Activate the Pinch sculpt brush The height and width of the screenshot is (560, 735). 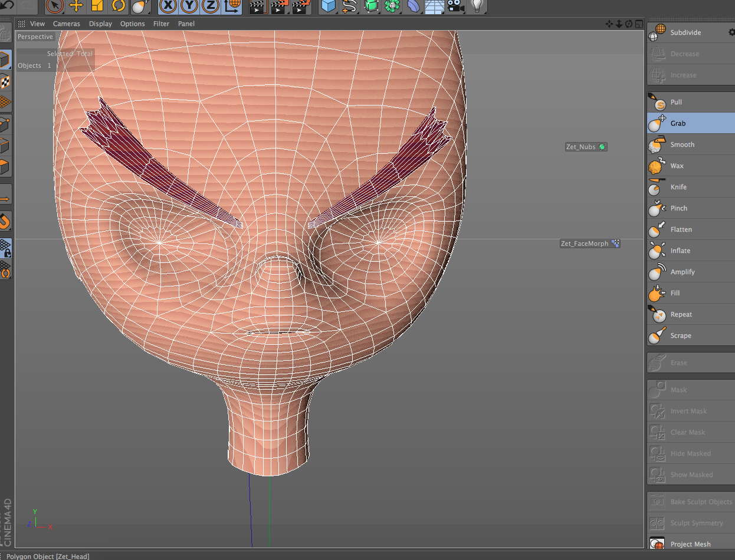click(678, 208)
